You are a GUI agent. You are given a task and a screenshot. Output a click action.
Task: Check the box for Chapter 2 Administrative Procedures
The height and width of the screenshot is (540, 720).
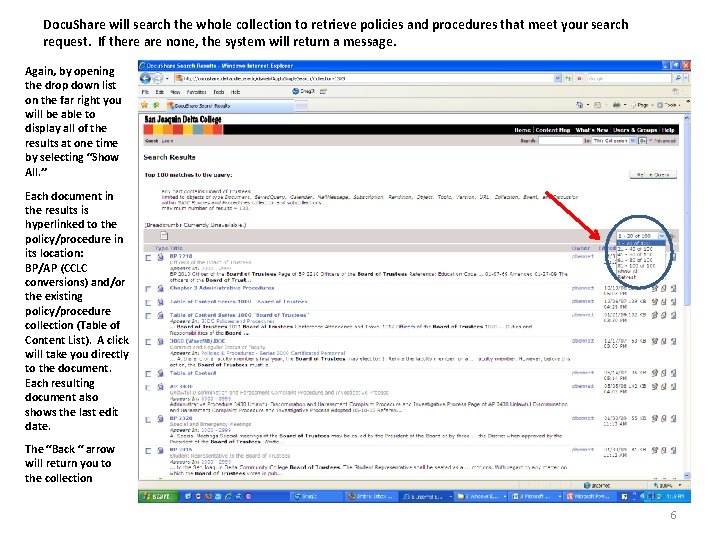tap(148, 289)
